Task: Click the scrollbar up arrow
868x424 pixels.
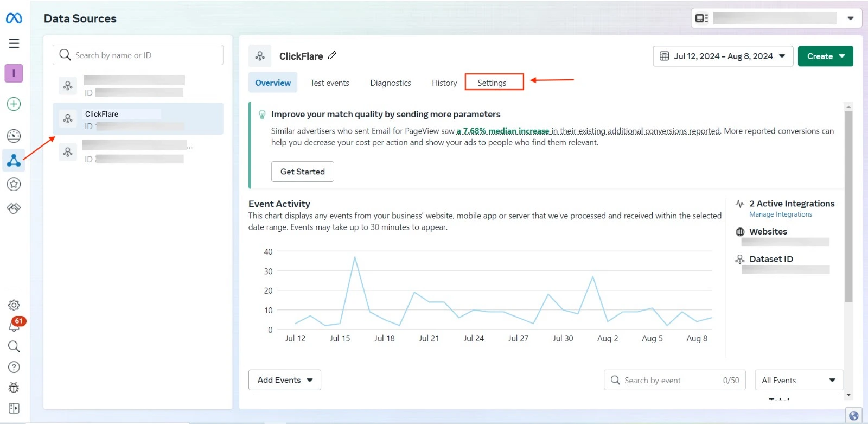Action: [x=848, y=106]
